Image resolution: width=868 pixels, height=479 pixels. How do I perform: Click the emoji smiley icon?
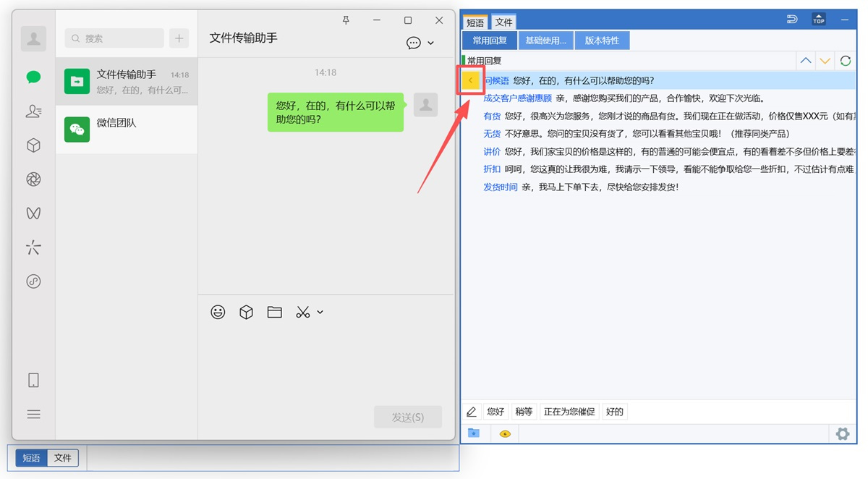[218, 312]
